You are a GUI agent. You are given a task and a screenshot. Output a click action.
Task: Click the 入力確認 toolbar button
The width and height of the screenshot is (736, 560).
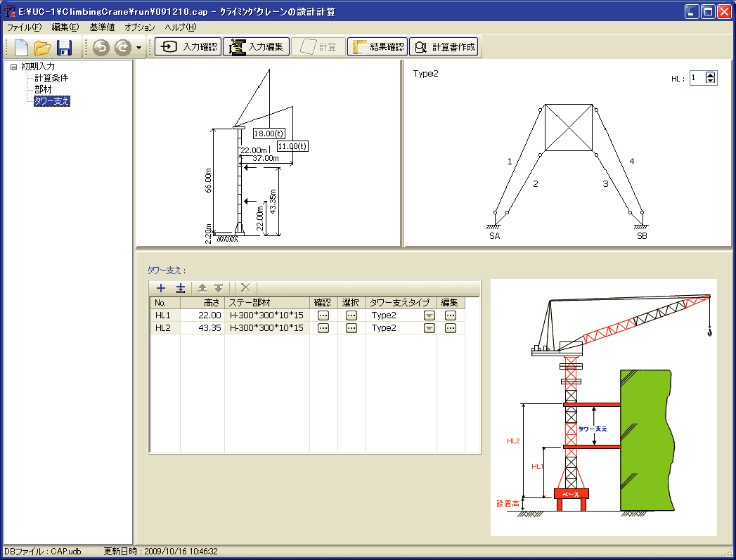pos(188,47)
